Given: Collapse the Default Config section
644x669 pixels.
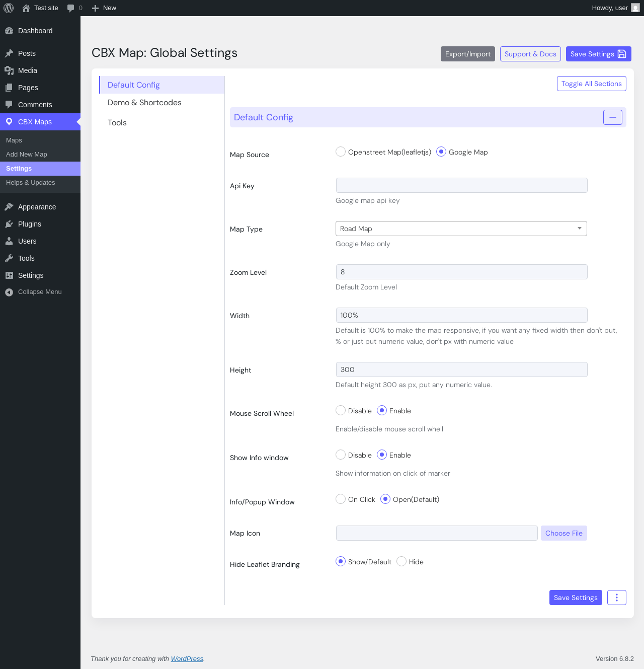Looking at the screenshot, I should pyautogui.click(x=613, y=117).
